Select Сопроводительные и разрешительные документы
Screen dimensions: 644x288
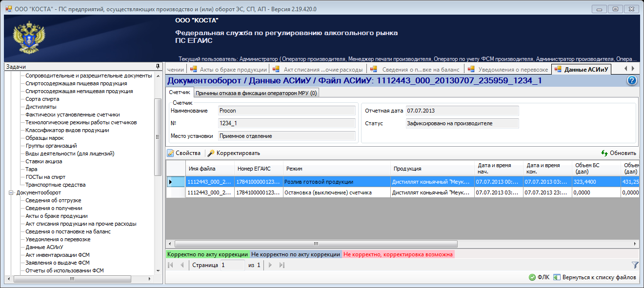(89, 76)
